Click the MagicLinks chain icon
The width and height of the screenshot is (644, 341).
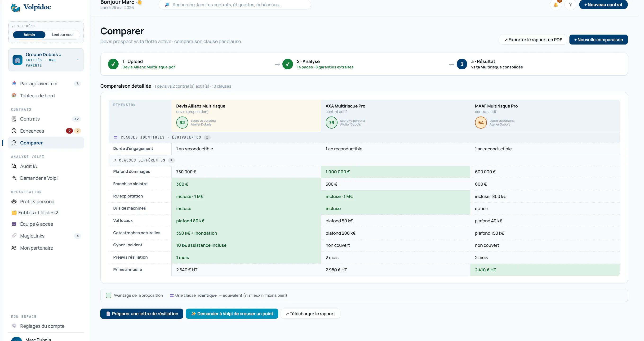[14, 236]
